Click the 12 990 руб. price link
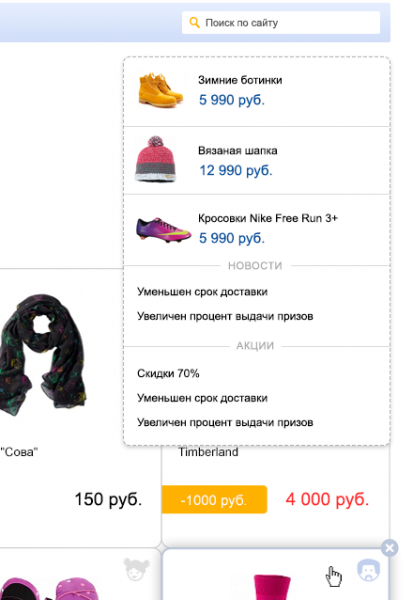This screenshot has width=413, height=600. click(x=236, y=170)
